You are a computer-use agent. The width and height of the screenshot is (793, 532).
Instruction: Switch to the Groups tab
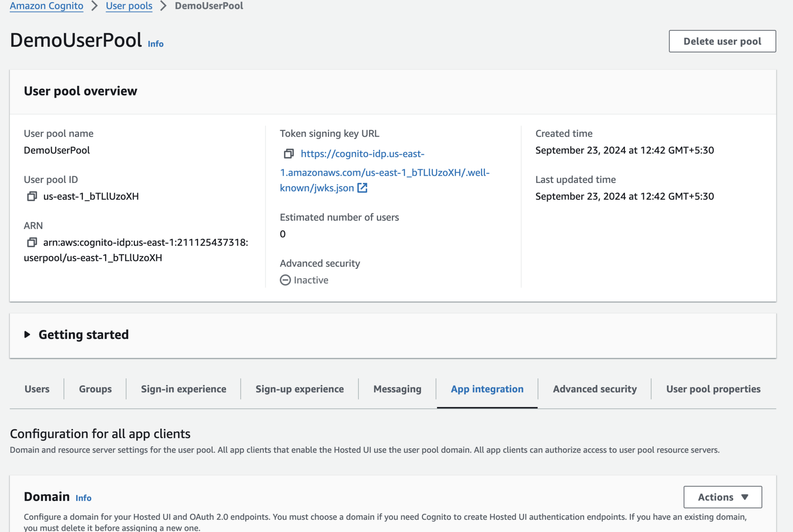[x=95, y=389]
